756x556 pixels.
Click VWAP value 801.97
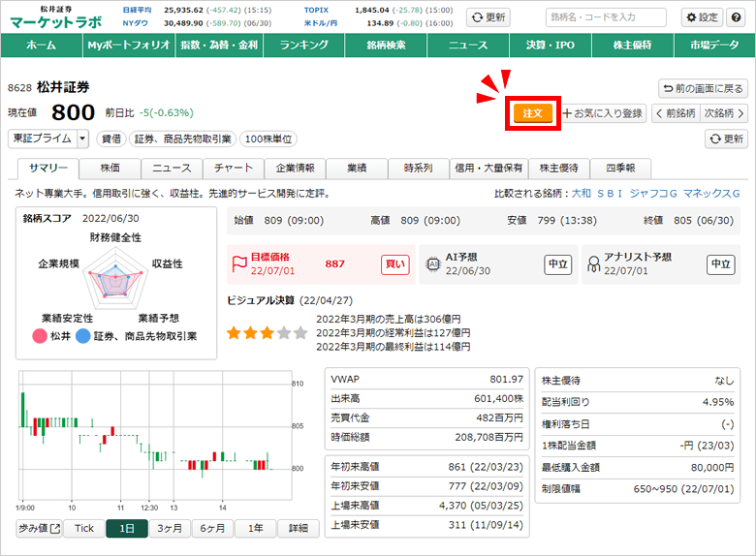506,379
